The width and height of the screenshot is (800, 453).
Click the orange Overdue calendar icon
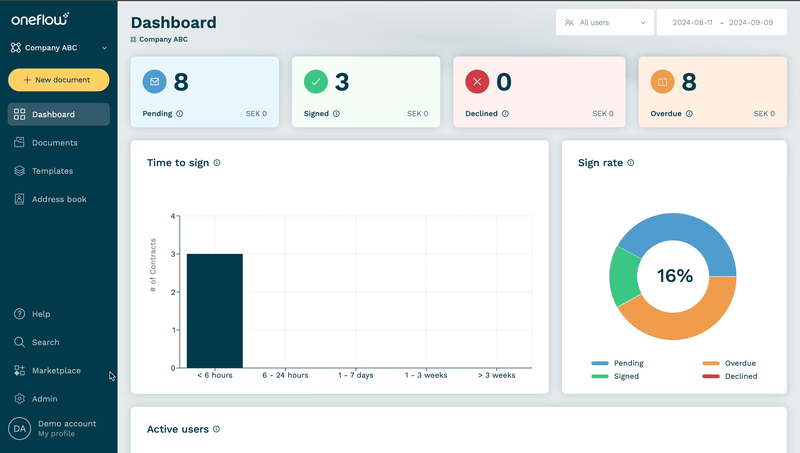(662, 81)
